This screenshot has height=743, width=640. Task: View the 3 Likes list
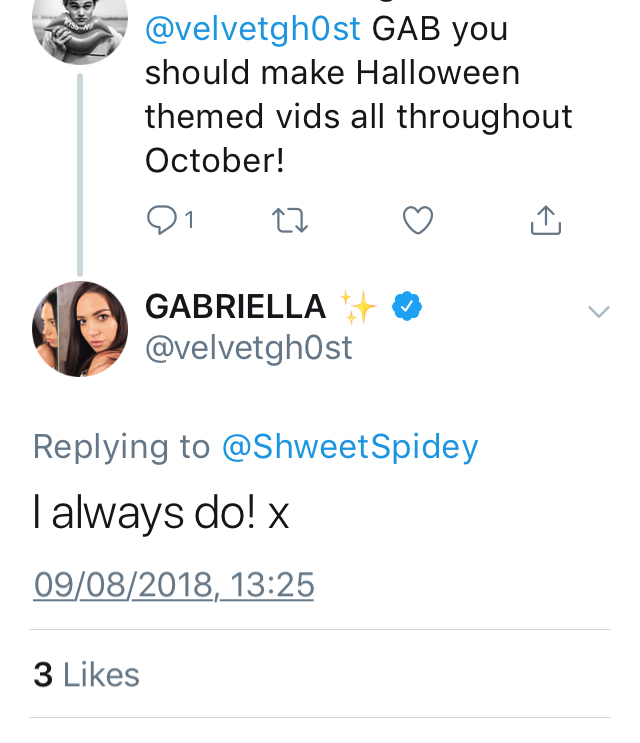(x=86, y=675)
